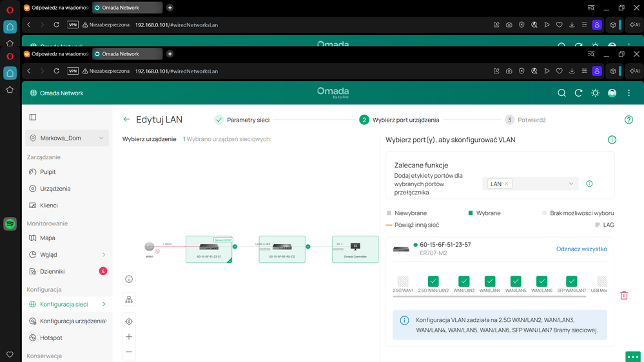Click the info icon beside the LAN tag dropdown
This screenshot has height=362, width=644.
[x=589, y=184]
